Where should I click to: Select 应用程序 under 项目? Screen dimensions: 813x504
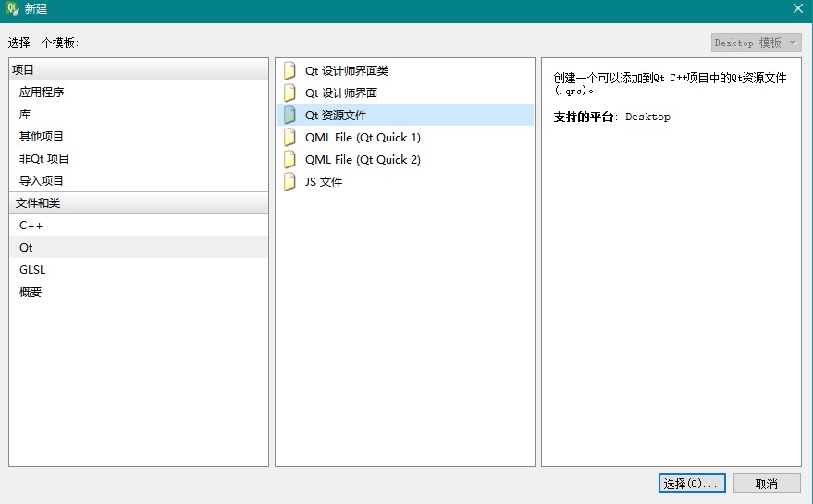(42, 92)
